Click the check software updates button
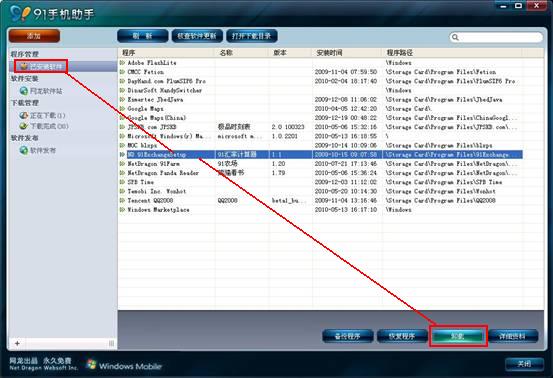The height and width of the screenshot is (378, 553). click(197, 36)
